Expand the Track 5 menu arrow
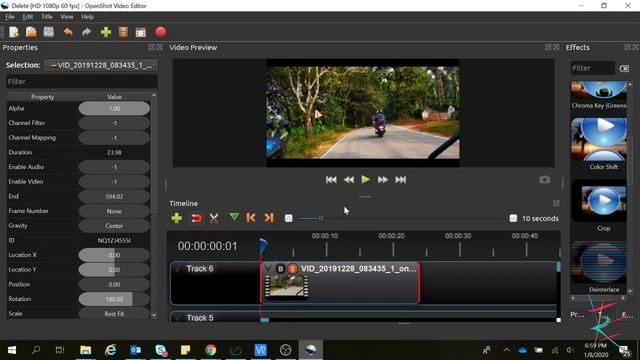 (178, 318)
